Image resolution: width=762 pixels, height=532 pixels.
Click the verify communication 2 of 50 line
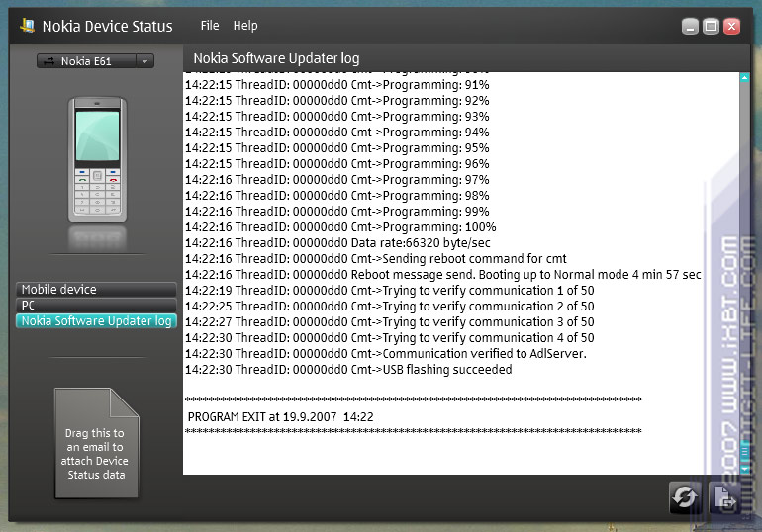pyautogui.click(x=389, y=307)
